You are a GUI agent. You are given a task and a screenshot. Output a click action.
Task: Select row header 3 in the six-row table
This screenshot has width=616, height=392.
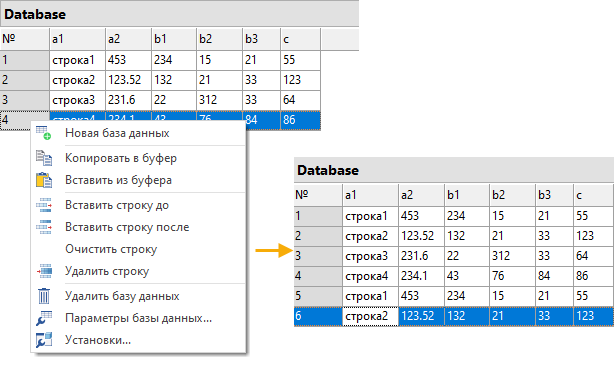pyautogui.click(x=318, y=256)
